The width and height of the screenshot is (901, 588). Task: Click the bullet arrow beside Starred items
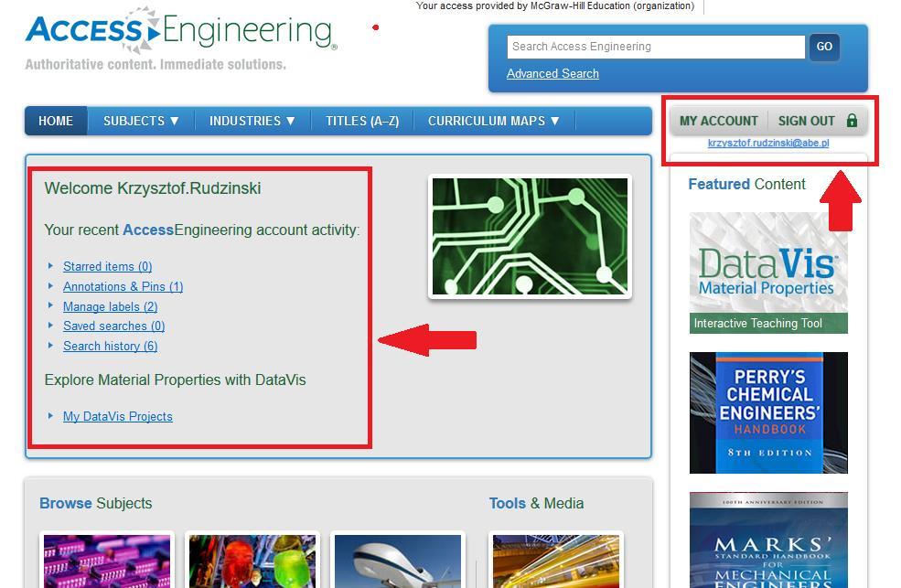(50, 266)
